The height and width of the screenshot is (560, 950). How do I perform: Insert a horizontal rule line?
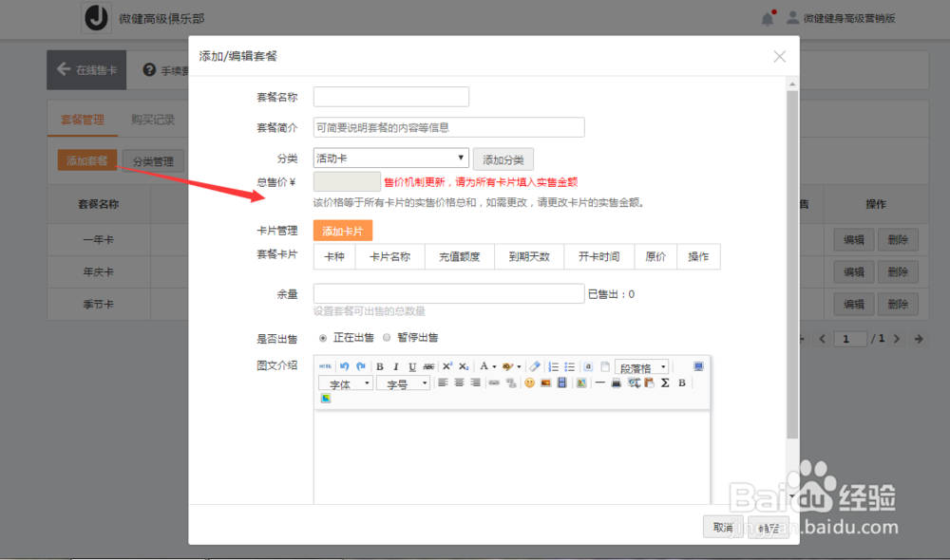[599, 383]
